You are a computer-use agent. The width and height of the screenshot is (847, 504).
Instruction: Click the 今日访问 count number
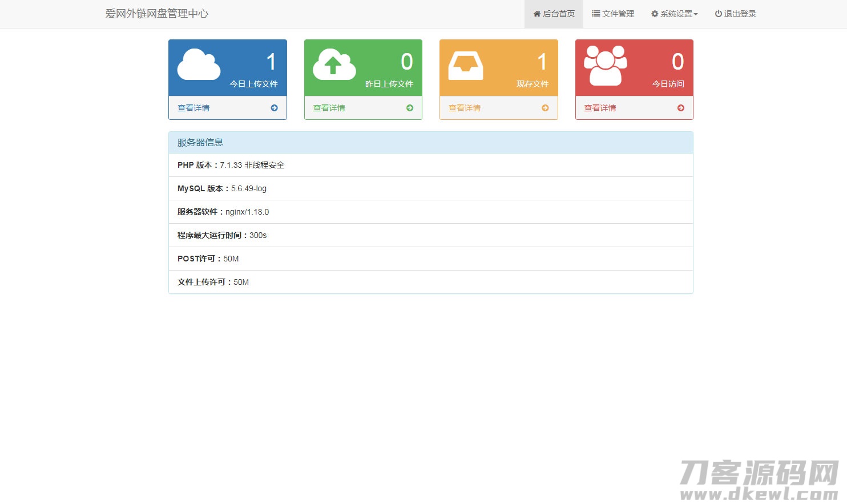(677, 62)
